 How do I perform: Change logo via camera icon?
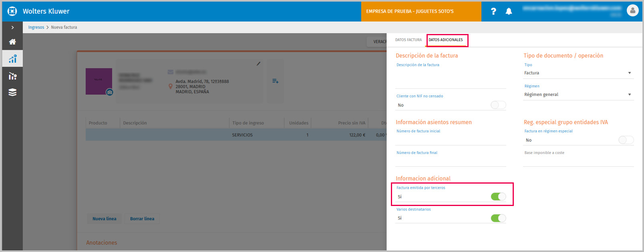(109, 92)
